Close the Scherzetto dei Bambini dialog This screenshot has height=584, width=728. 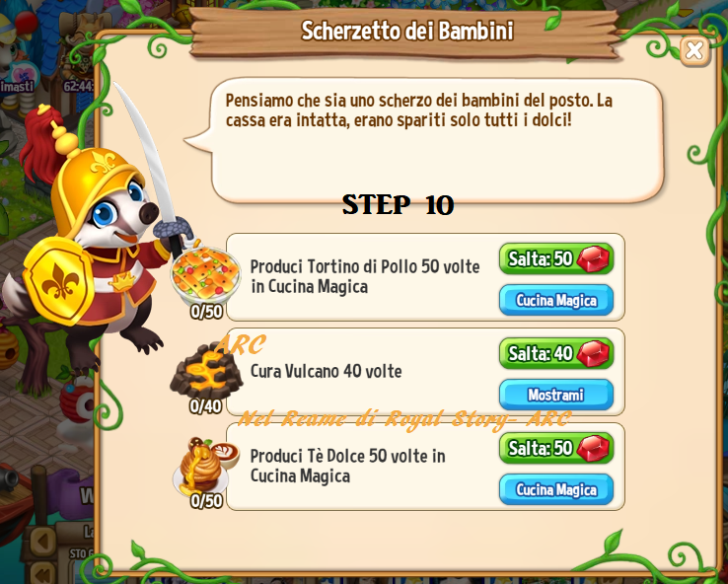[694, 50]
